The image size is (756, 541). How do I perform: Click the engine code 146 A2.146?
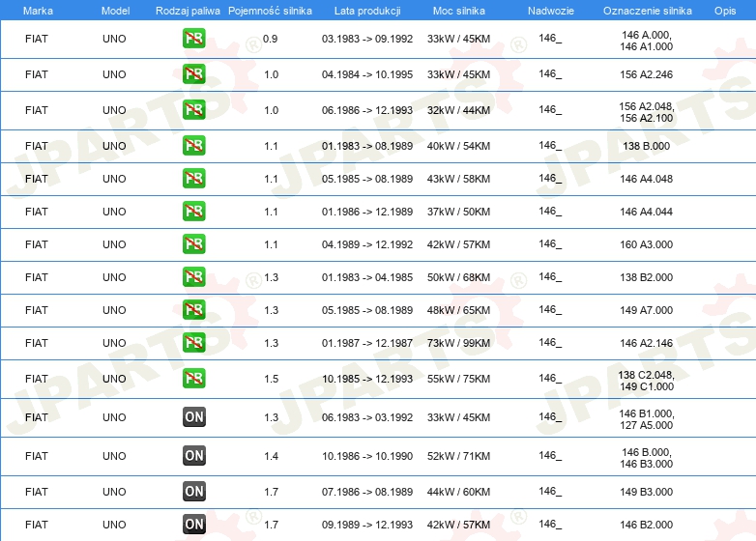(646, 343)
